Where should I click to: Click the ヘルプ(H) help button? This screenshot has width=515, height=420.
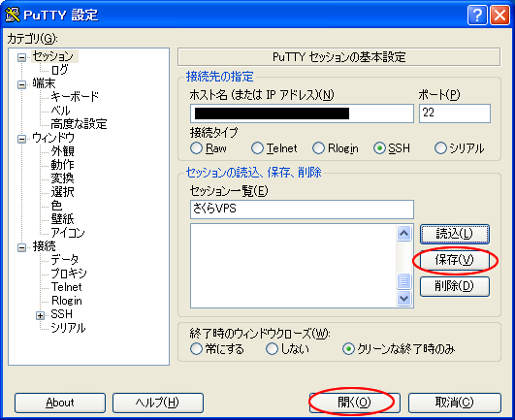[158, 403]
